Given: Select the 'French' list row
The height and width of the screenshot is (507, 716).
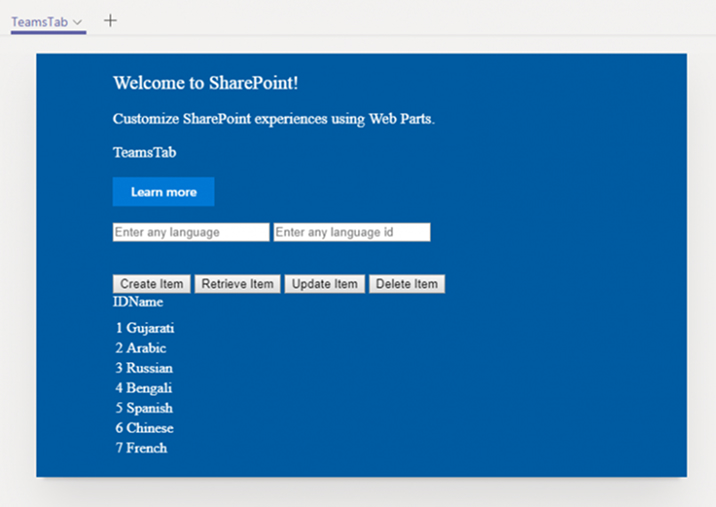Looking at the screenshot, I should coord(141,448).
